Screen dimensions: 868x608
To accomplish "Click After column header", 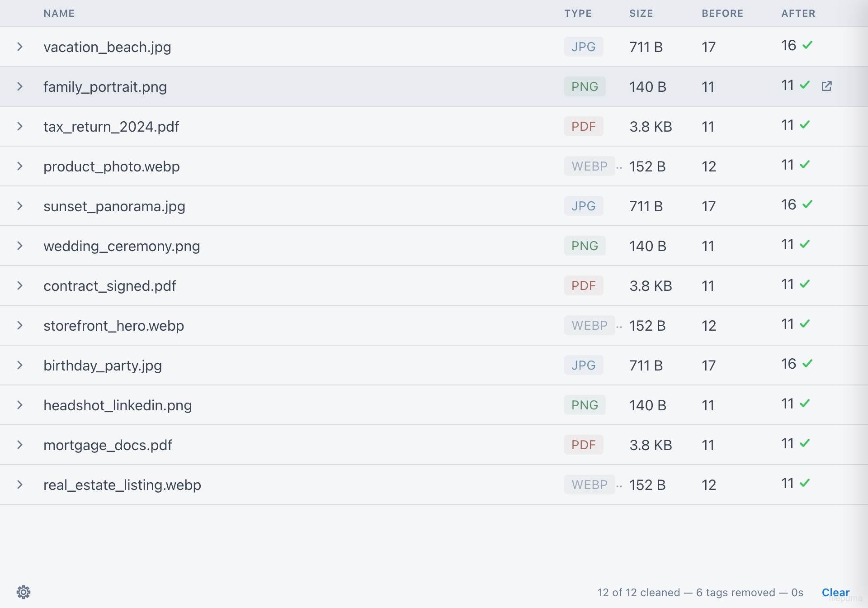I will pyautogui.click(x=798, y=13).
